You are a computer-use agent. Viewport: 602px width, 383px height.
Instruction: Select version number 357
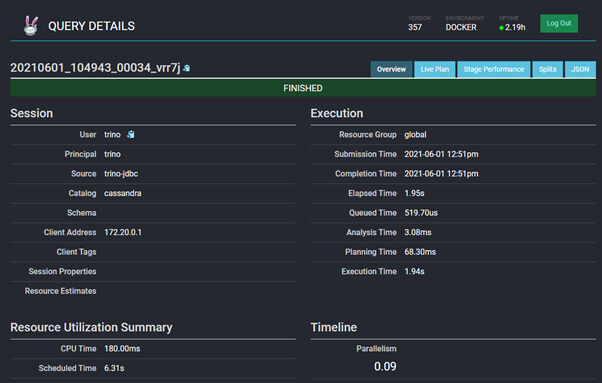click(415, 28)
